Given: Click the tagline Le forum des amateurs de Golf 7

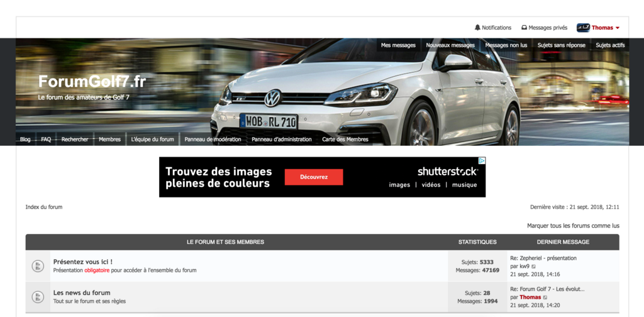Looking at the screenshot, I should pos(84,97).
